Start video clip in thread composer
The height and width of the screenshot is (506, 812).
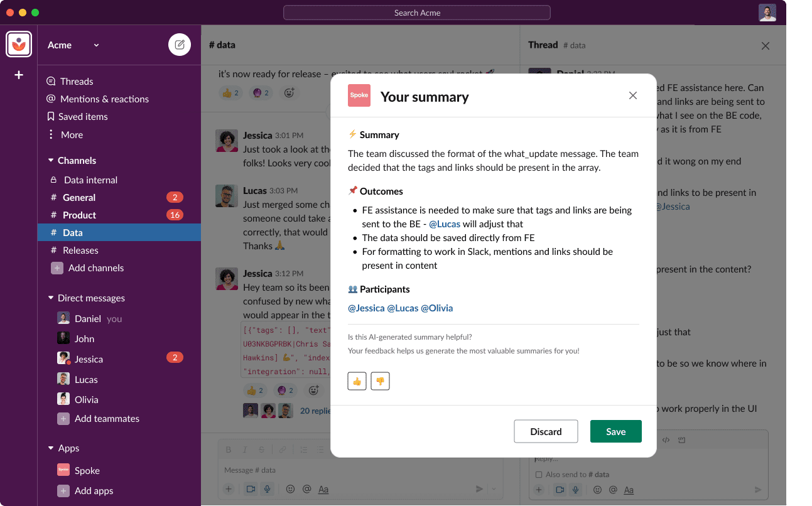point(560,490)
